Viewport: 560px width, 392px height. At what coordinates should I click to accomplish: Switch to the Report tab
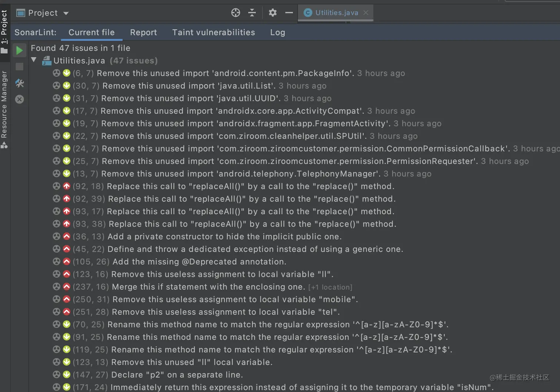(143, 33)
